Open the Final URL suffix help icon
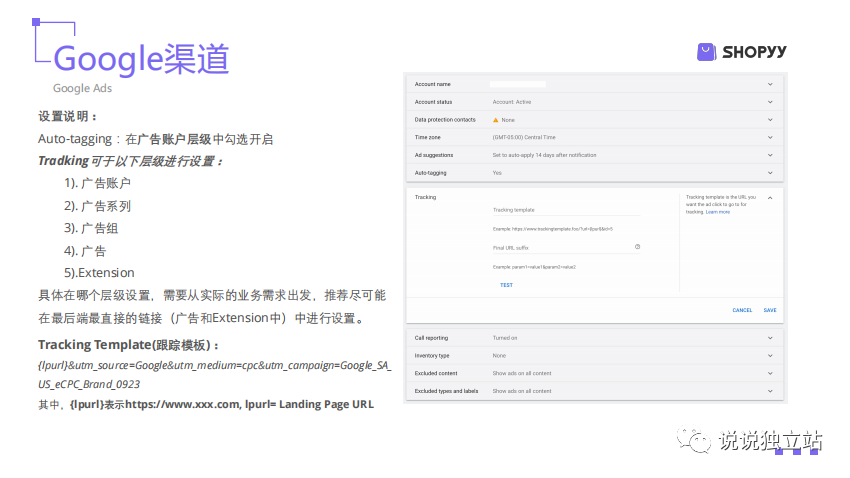Screen dimensions: 850x478 638,247
